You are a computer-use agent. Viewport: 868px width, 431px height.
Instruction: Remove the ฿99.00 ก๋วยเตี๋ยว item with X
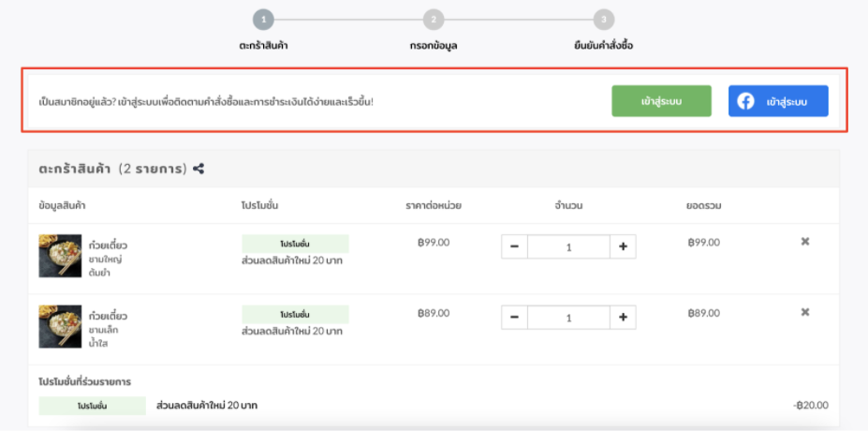point(805,242)
